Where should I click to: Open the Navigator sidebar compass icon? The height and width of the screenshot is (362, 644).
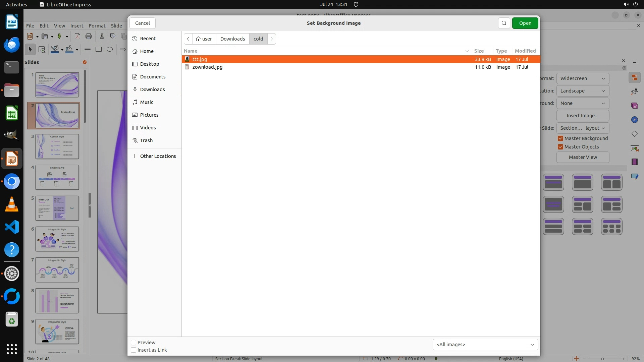634,120
